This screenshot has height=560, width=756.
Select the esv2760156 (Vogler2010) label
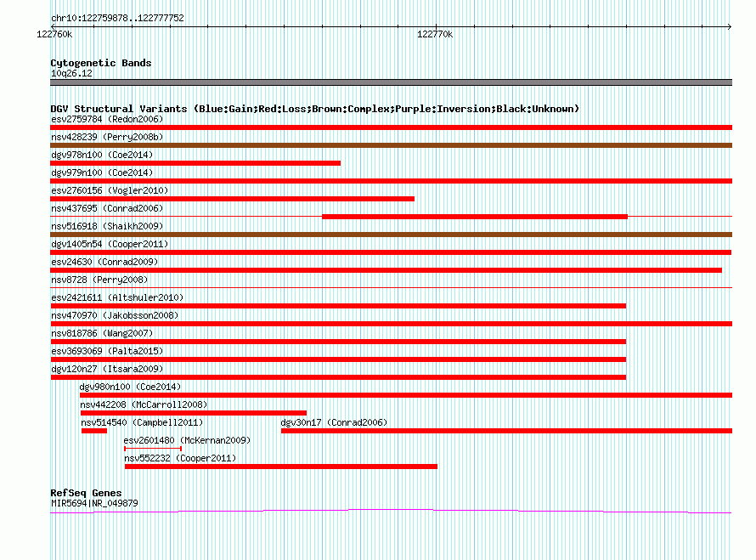pyautogui.click(x=110, y=190)
